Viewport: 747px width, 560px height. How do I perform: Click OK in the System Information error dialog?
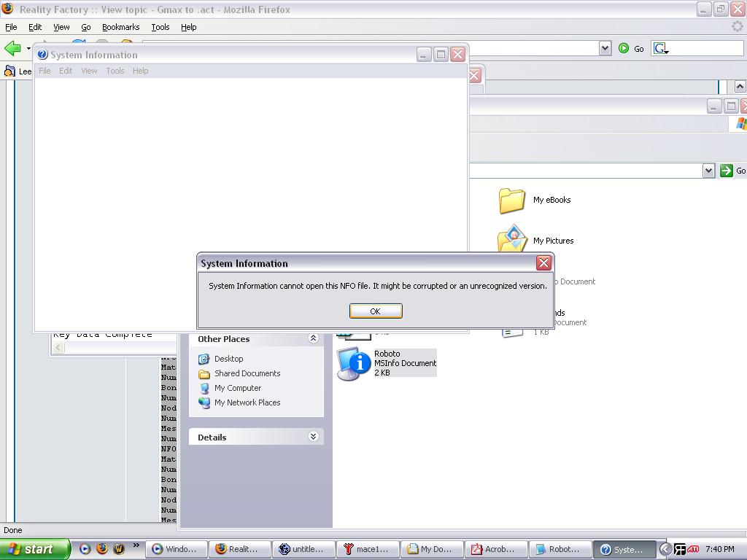(375, 311)
